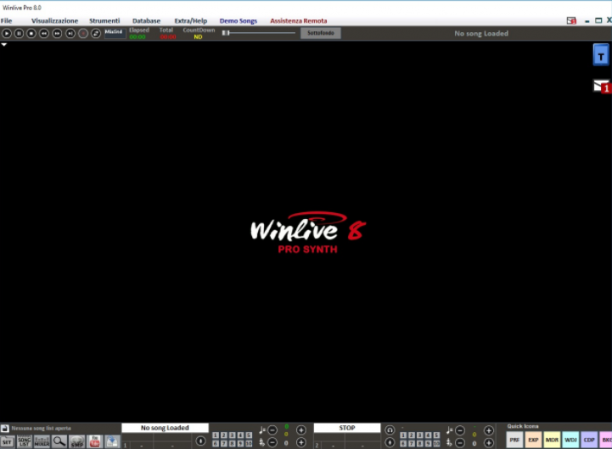The width and height of the screenshot is (612, 449).
Task: Lower transpose on deck 1 with minus
Action: click(273, 443)
